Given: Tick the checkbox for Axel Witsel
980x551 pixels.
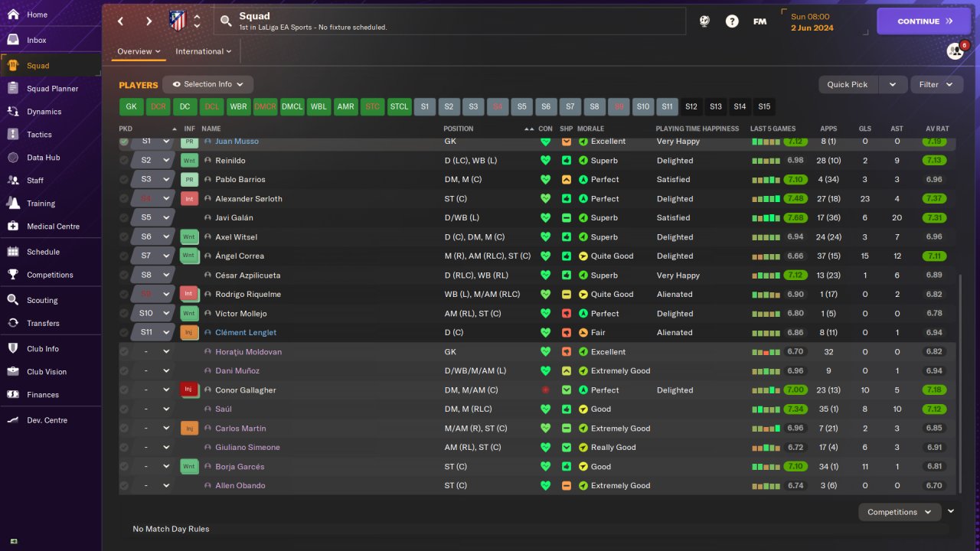Looking at the screenshot, I should tap(124, 237).
